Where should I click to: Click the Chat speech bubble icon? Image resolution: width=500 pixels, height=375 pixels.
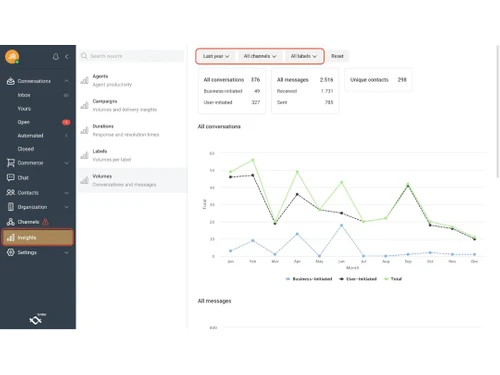[x=11, y=178]
